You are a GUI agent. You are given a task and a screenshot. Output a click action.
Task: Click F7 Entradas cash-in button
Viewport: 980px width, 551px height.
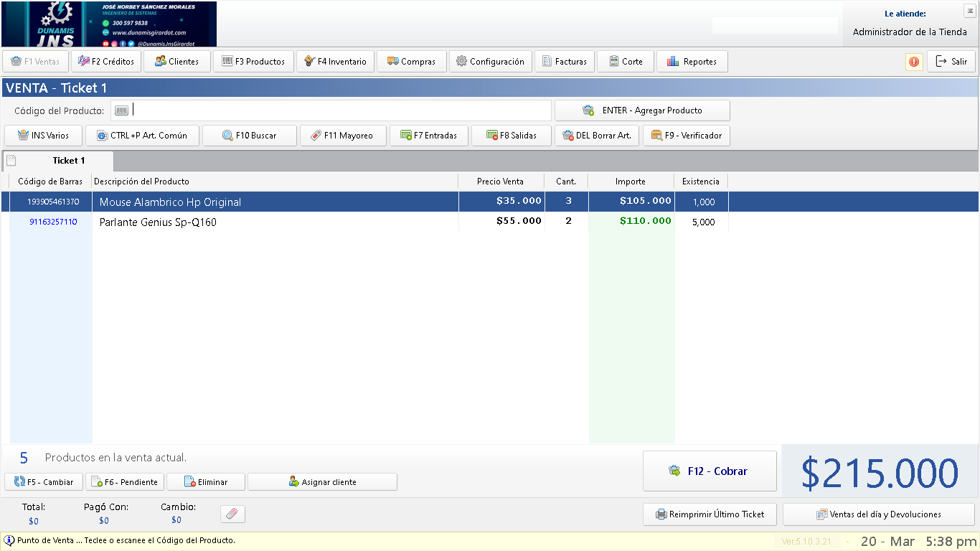tap(429, 136)
